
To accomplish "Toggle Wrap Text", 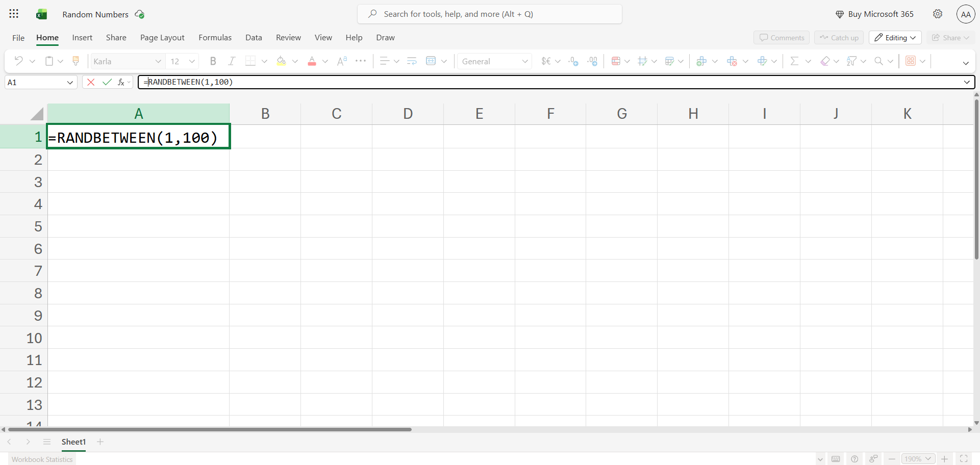I will pos(412,61).
